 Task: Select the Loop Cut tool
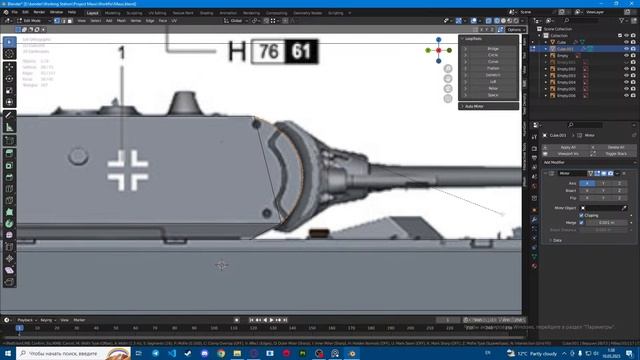[x=9, y=189]
